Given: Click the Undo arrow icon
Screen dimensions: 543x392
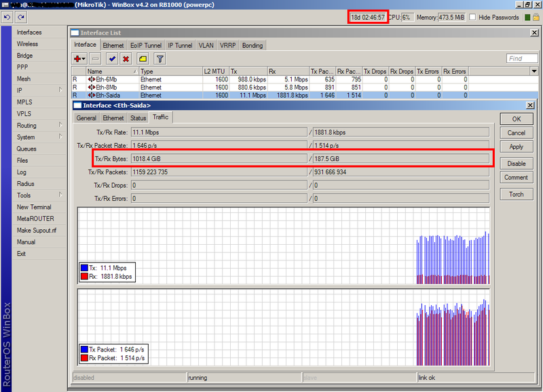Looking at the screenshot, I should 7,17.
